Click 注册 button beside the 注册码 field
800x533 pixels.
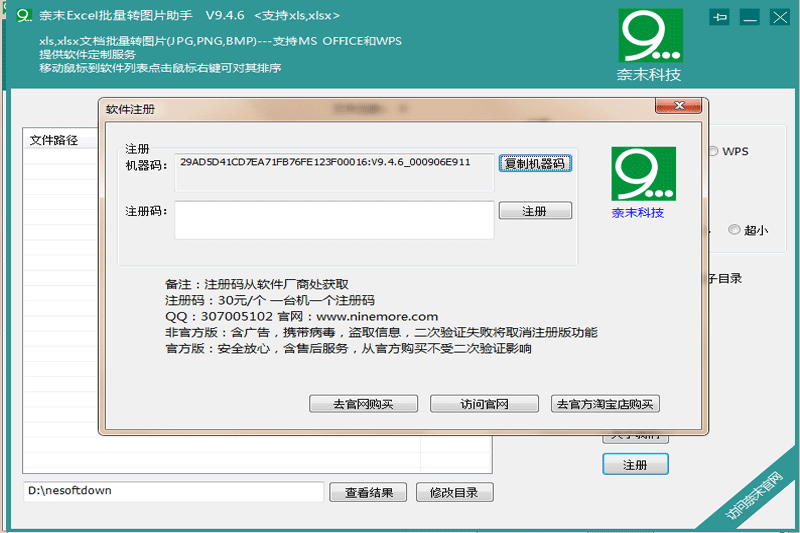point(535,211)
